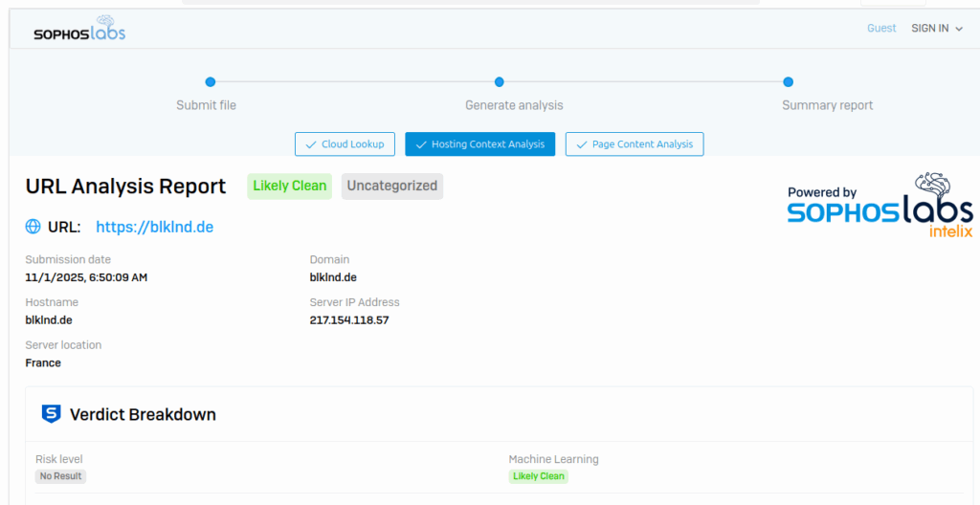Click checkmark icon on Cloud Lookup
This screenshot has width=980, height=505.
tap(310, 144)
